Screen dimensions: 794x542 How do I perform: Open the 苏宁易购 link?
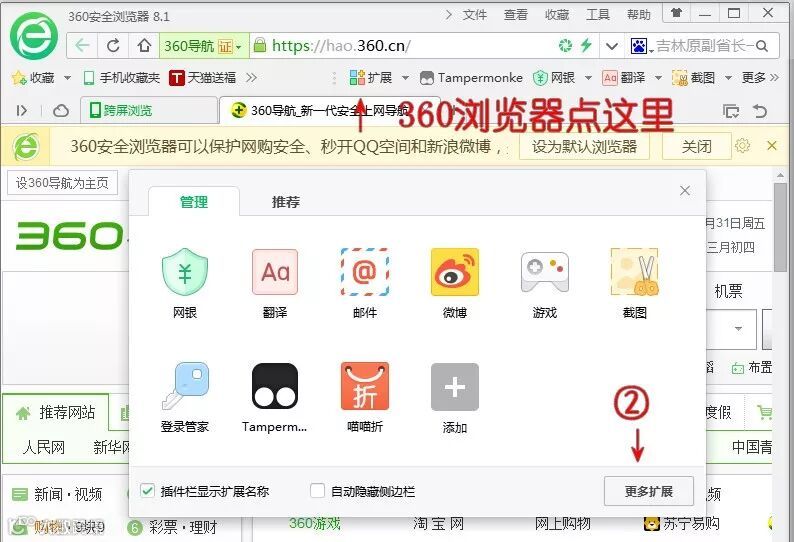682,523
